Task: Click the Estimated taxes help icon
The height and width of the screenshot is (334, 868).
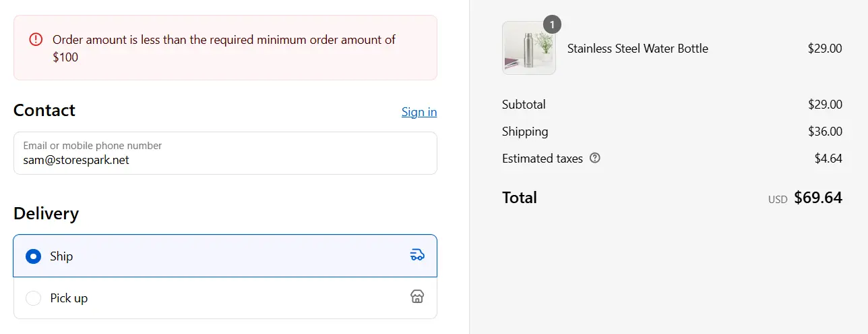Action: pyautogui.click(x=594, y=159)
